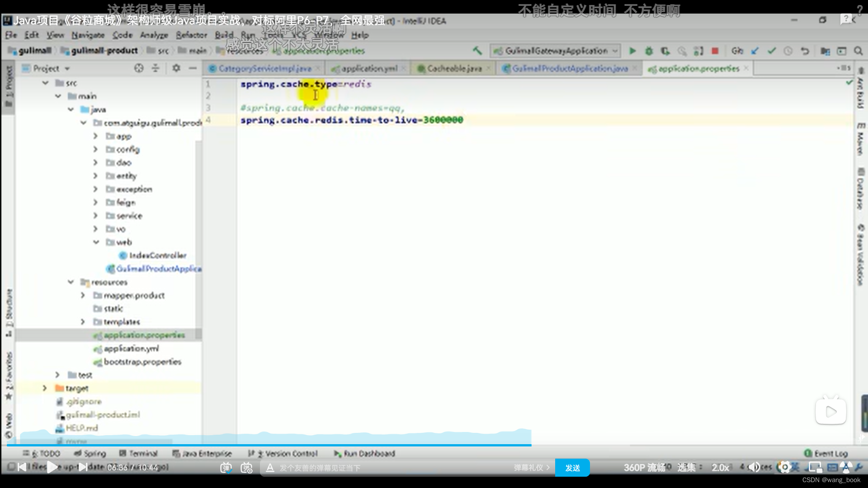Open danmaku settings icon
868x488 pixels.
[246, 468]
